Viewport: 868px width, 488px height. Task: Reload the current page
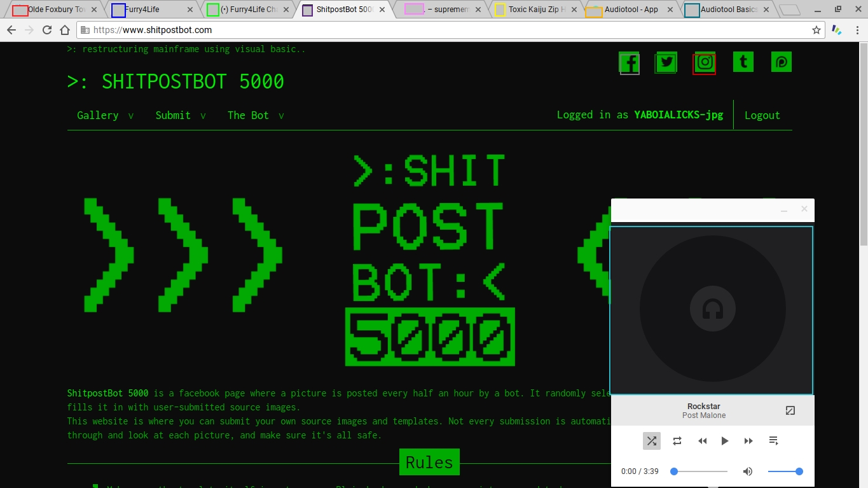(x=46, y=30)
